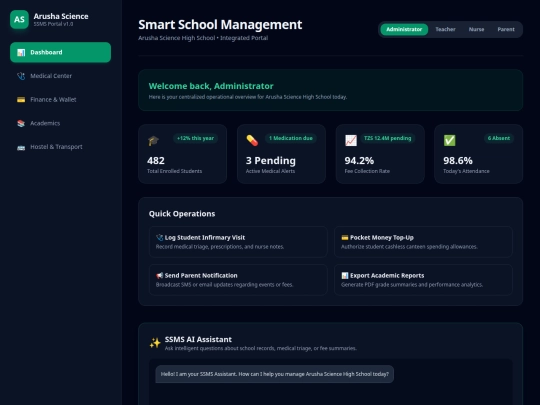This screenshot has height=405, width=540.
Task: Click the SSMS AI Assistant title
Action: click(x=198, y=340)
